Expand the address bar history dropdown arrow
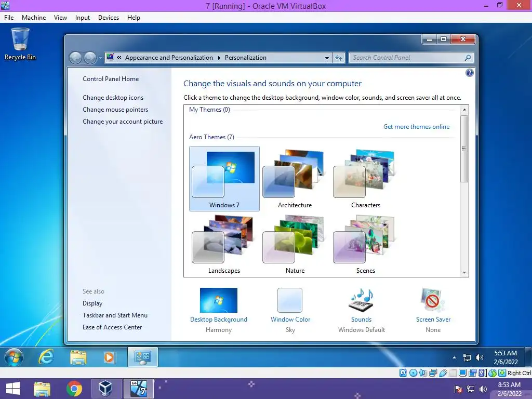 tap(327, 58)
